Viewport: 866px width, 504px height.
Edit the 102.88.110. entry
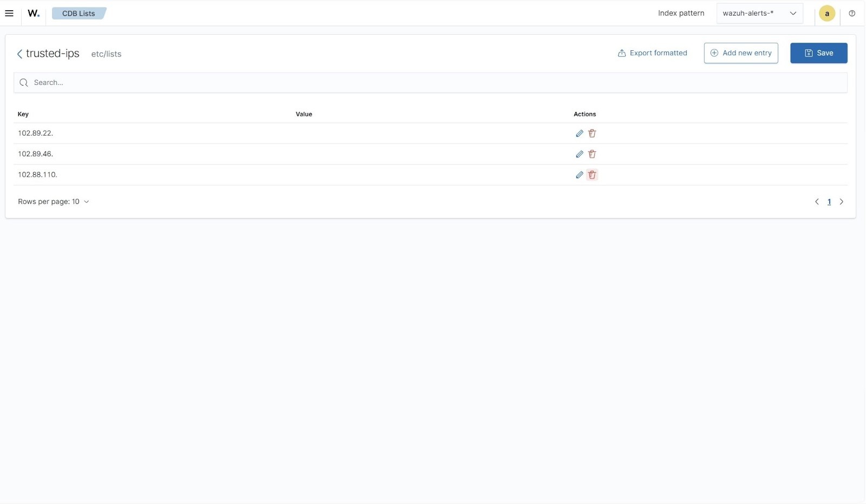click(579, 175)
